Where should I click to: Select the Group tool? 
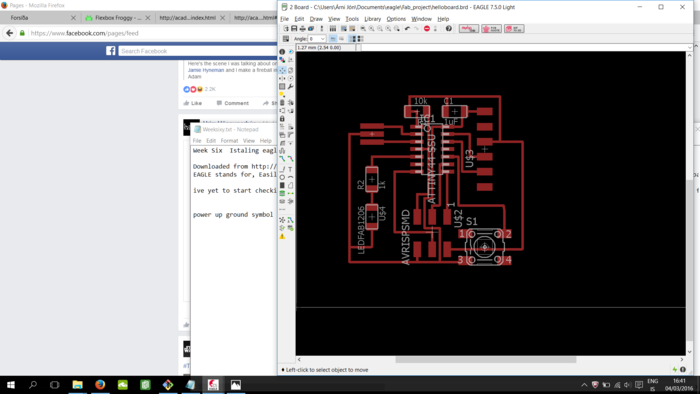click(x=282, y=87)
